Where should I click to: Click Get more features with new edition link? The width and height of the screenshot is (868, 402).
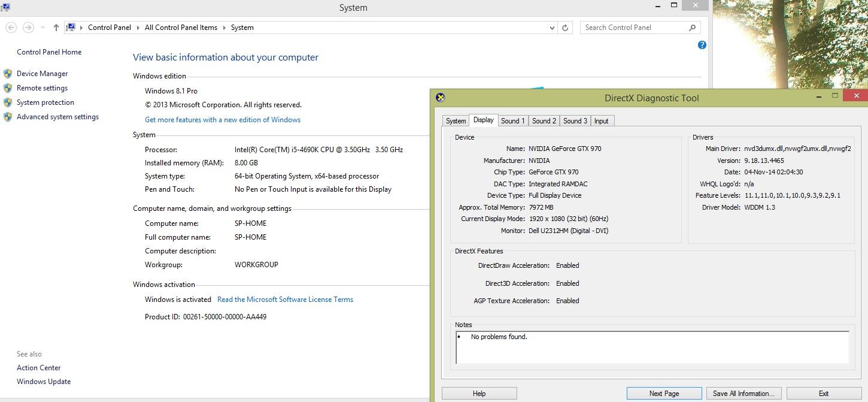(x=223, y=120)
